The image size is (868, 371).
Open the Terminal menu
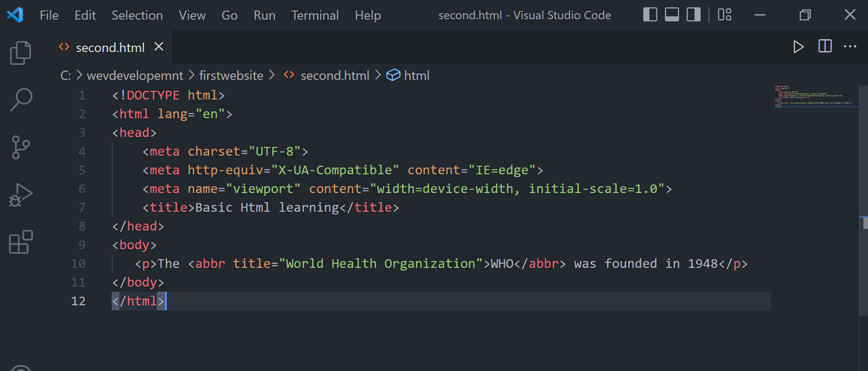click(x=315, y=16)
